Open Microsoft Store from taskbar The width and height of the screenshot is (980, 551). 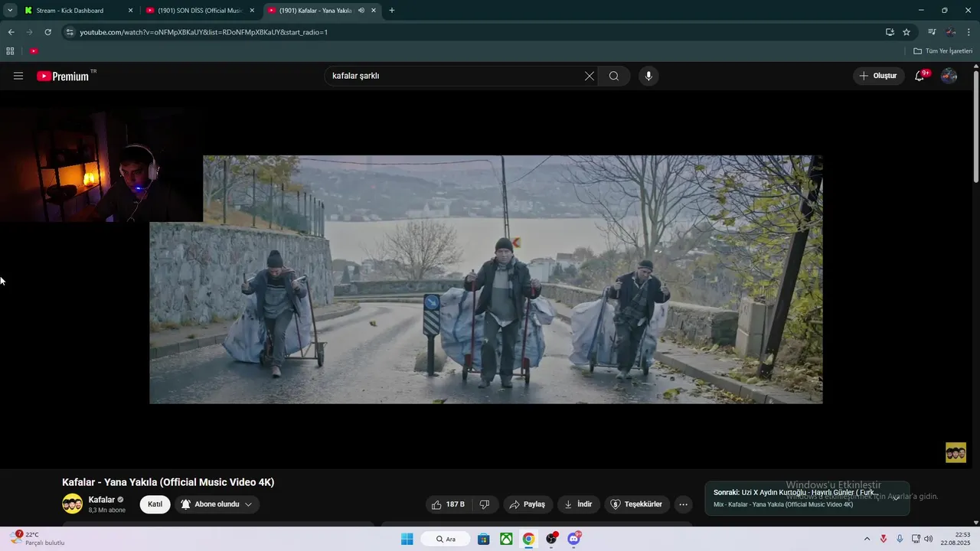(484, 539)
